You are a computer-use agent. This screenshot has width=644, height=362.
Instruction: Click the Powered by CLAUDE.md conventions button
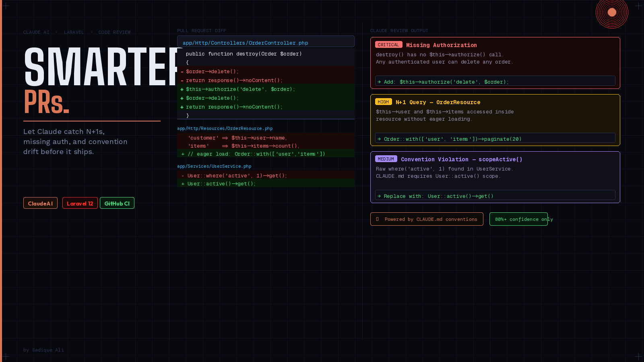(x=427, y=219)
